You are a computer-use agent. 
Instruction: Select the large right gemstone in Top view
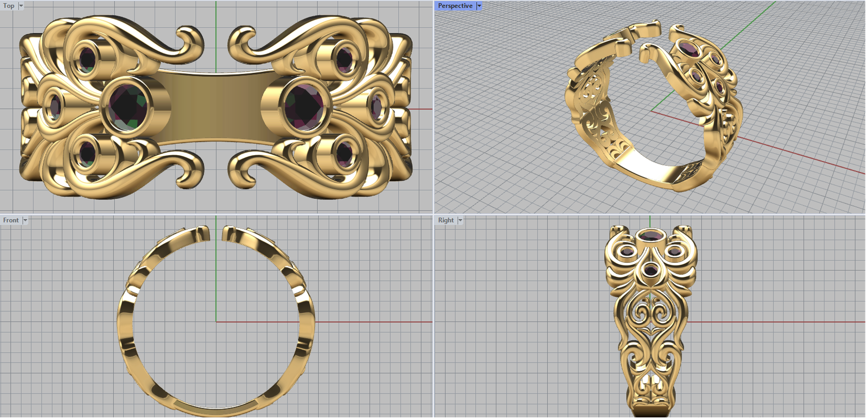coord(304,103)
